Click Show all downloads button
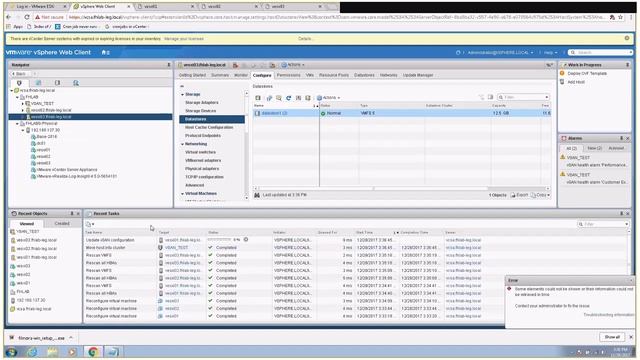This screenshot has width=640, height=360. pos(612,337)
